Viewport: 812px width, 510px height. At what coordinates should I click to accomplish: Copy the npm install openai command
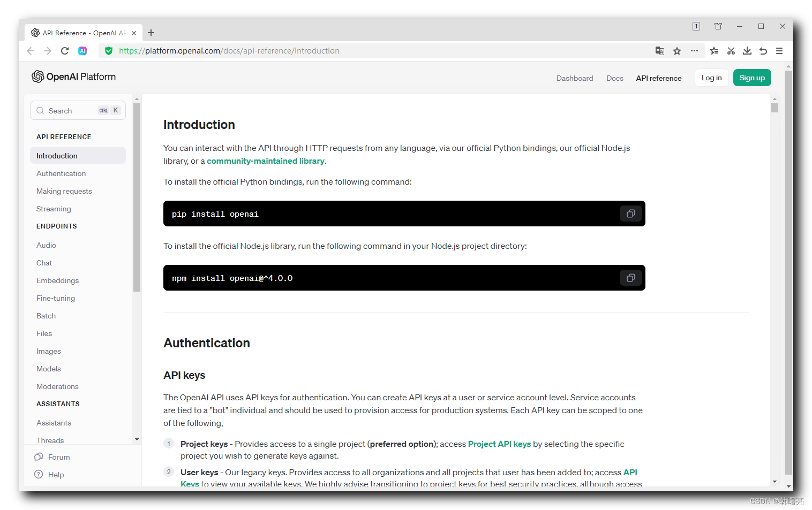point(631,278)
